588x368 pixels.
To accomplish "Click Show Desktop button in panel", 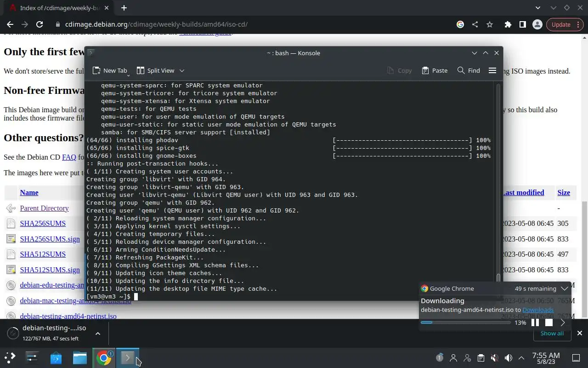I will (x=576, y=358).
